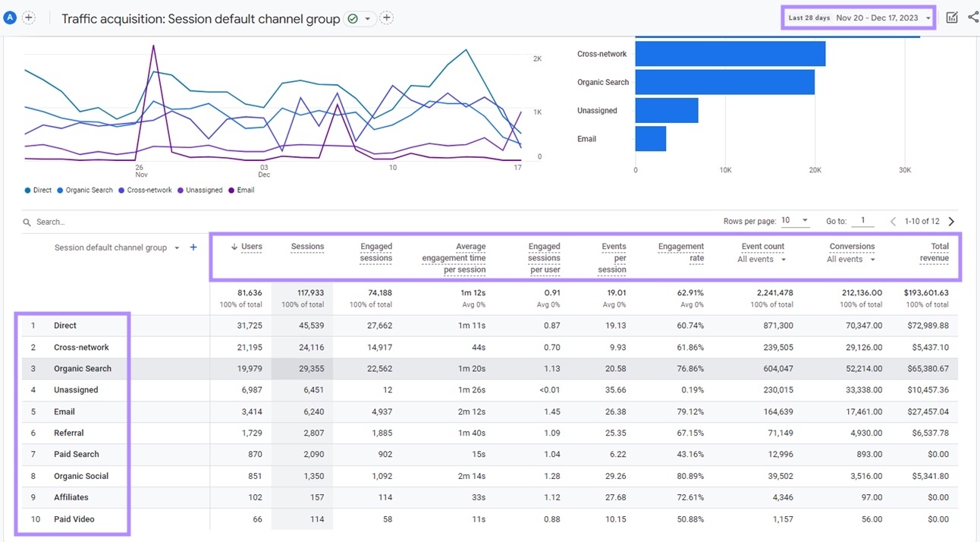
Task: Expand the Rows per page dropdown
Action: point(795,221)
